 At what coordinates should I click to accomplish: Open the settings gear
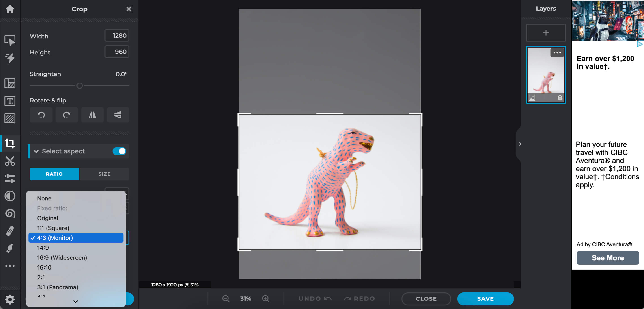(x=10, y=299)
